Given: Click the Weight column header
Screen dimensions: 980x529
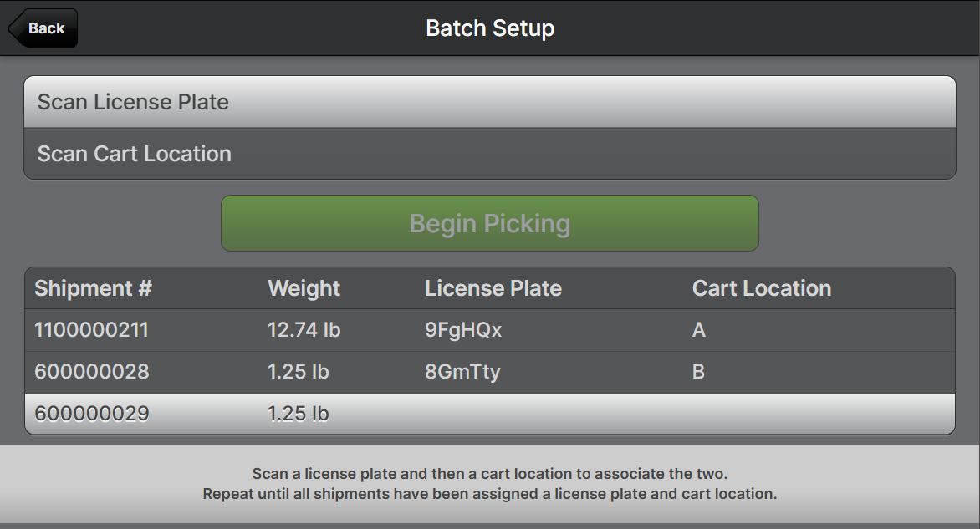Looking at the screenshot, I should [x=304, y=288].
